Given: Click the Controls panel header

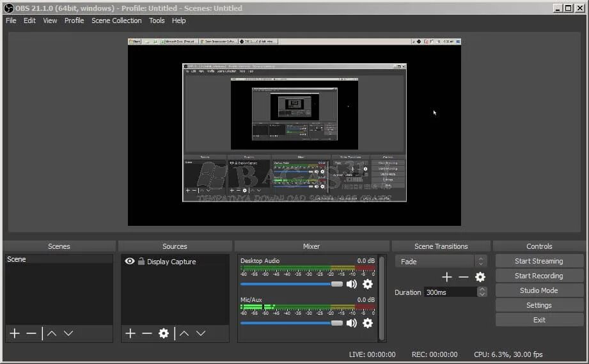Looking at the screenshot, I should (539, 246).
